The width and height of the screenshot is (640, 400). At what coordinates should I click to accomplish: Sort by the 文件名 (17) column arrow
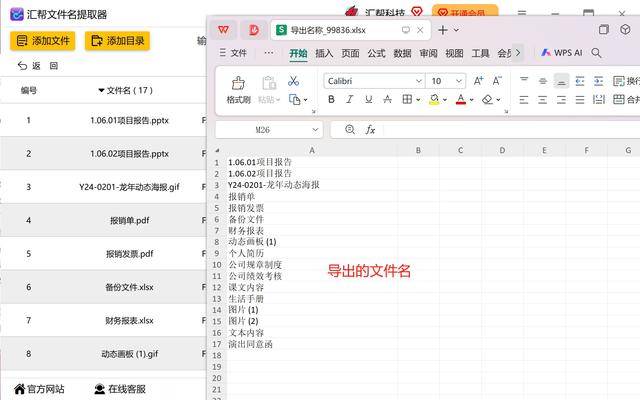[x=101, y=90]
